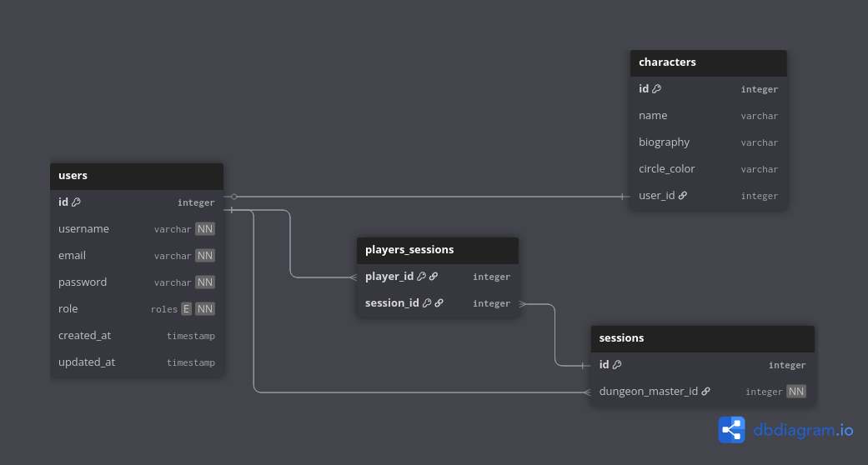Click the integer type on player_id row

[492, 277]
